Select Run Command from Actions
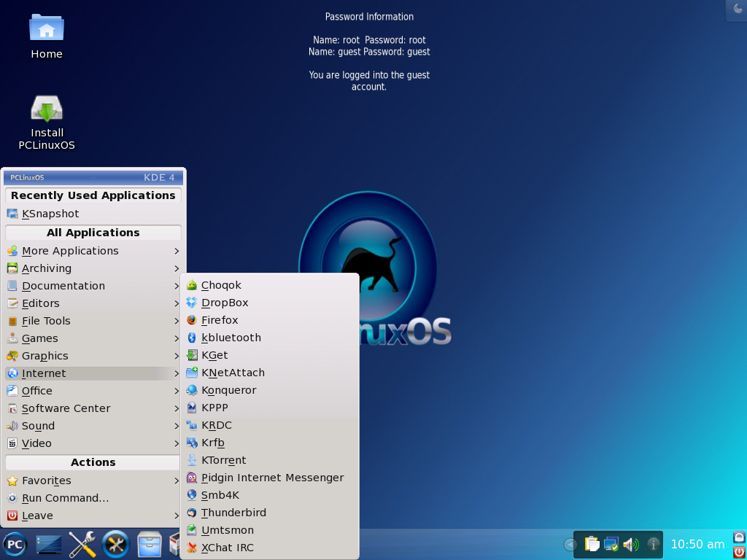The width and height of the screenshot is (747, 560). pos(64,498)
